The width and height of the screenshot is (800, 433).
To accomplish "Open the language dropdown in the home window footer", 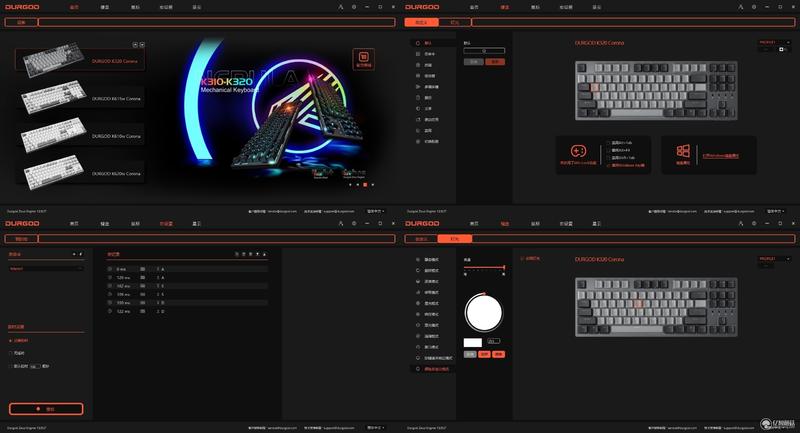I will (376, 211).
